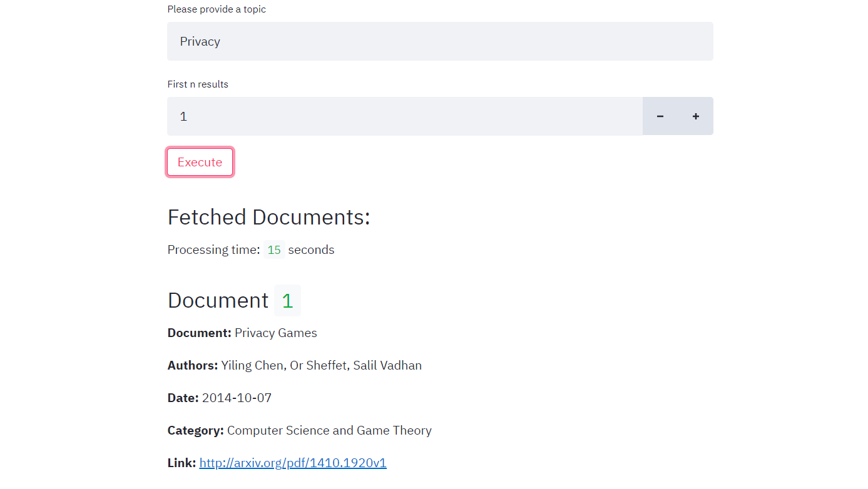
Task: Click the 'First n results' label
Action: click(x=198, y=84)
